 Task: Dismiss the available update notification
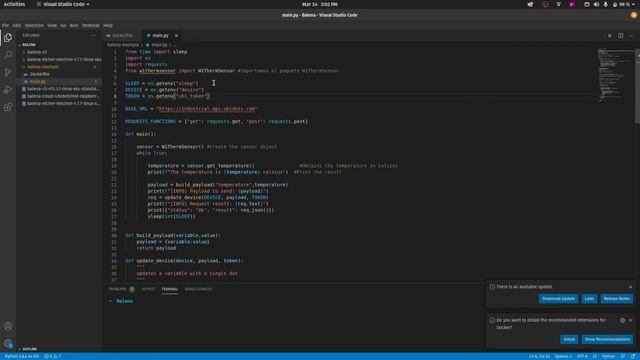click(631, 287)
